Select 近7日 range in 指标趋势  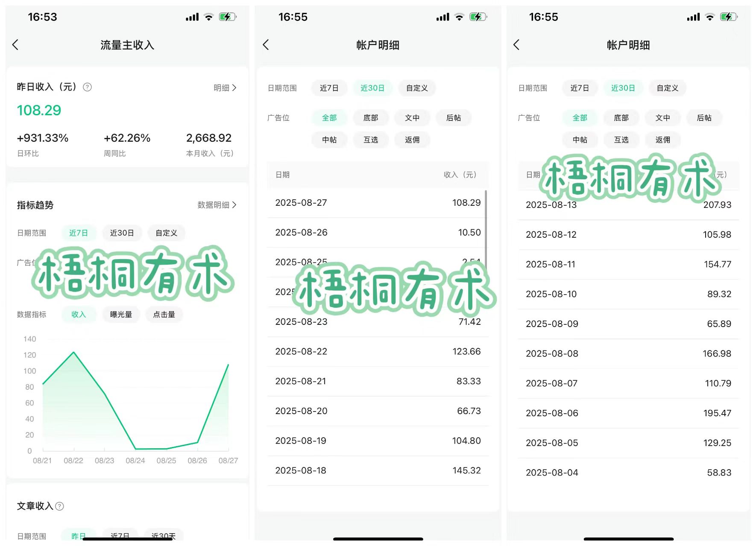tap(79, 233)
